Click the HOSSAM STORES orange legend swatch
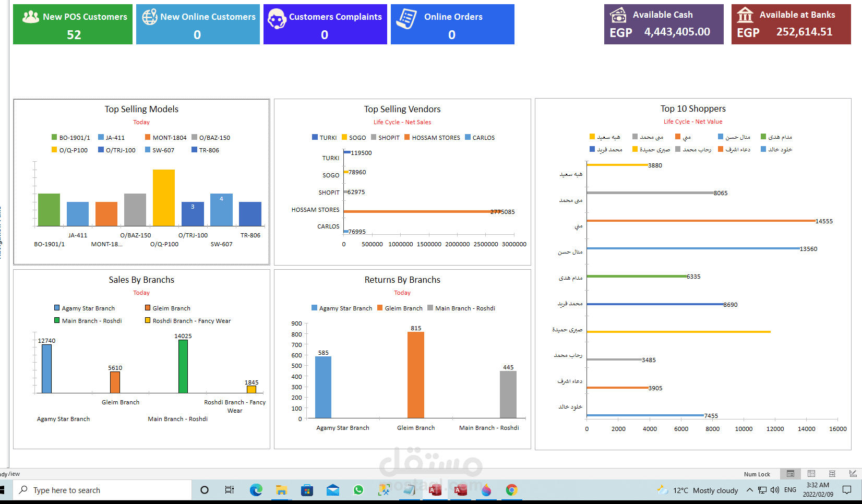 pos(407,137)
